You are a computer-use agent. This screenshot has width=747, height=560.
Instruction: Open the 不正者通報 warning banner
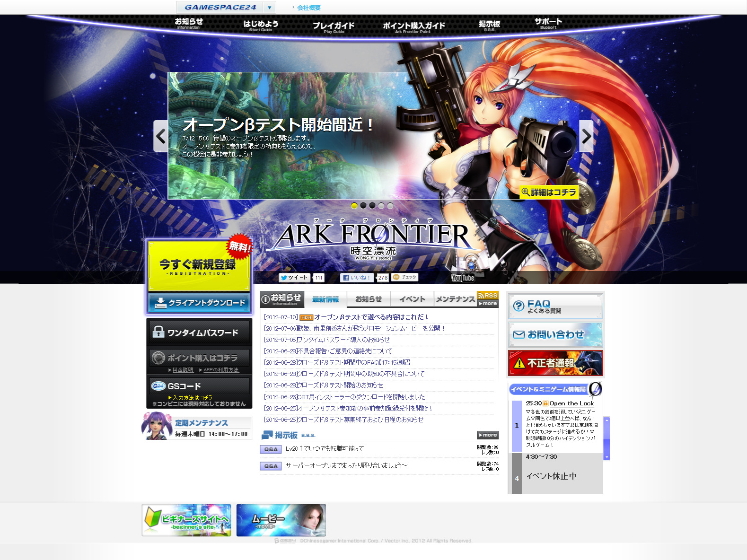pos(555,363)
